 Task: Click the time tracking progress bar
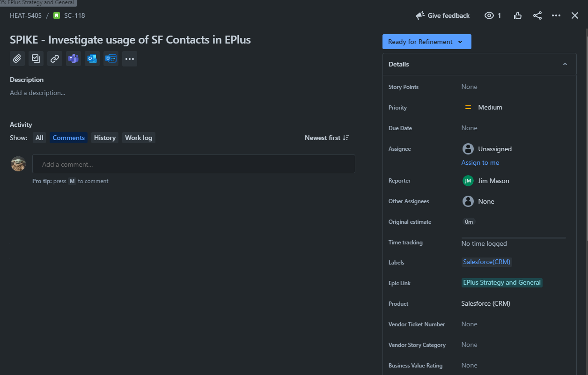pos(514,238)
